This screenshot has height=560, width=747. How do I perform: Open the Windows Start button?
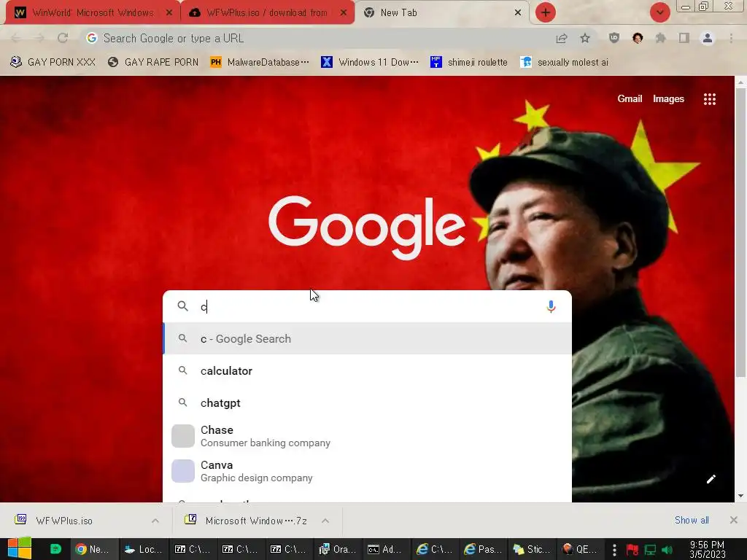(x=20, y=548)
